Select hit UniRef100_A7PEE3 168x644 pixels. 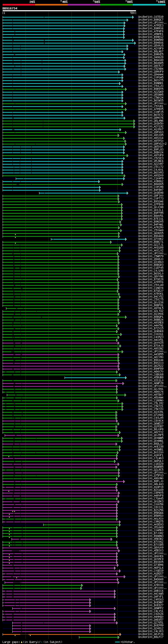[x=151, y=25]
